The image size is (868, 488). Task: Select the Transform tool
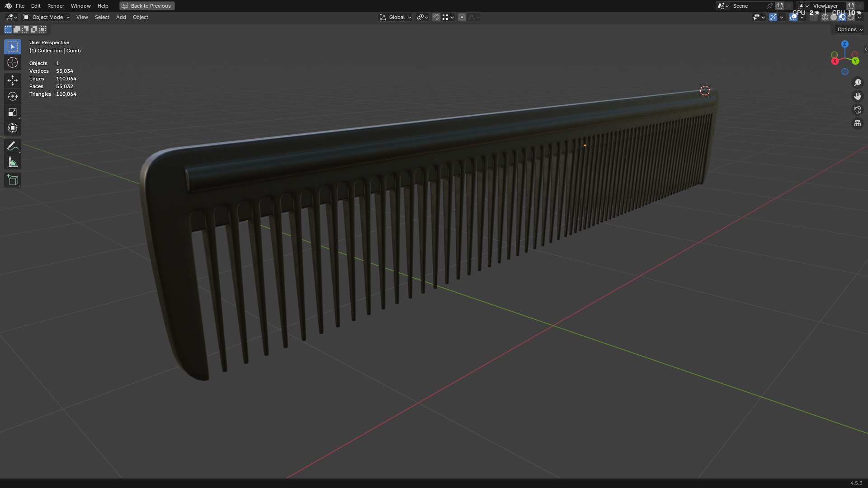pos(13,128)
